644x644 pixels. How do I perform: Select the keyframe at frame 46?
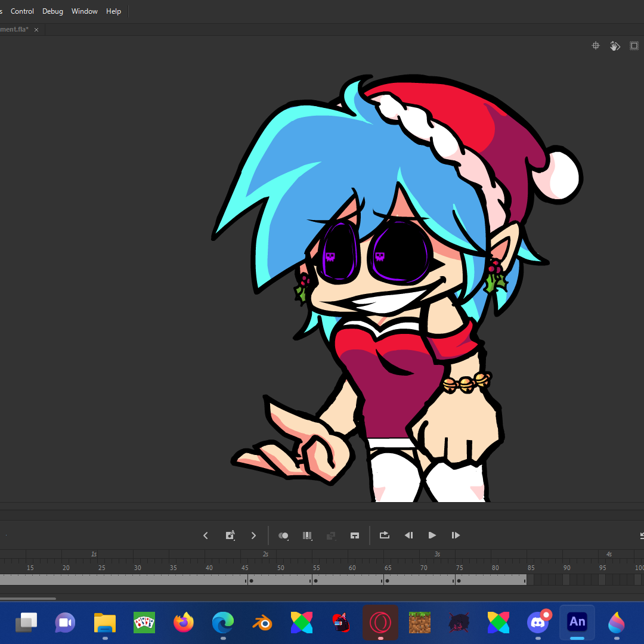[251, 580]
